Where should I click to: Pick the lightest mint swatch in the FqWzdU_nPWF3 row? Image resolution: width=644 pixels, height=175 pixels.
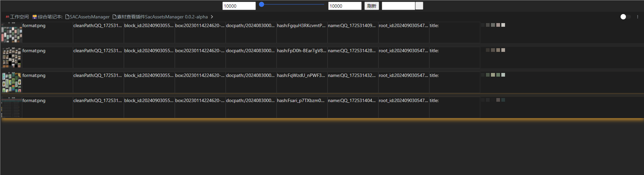click(x=503, y=75)
